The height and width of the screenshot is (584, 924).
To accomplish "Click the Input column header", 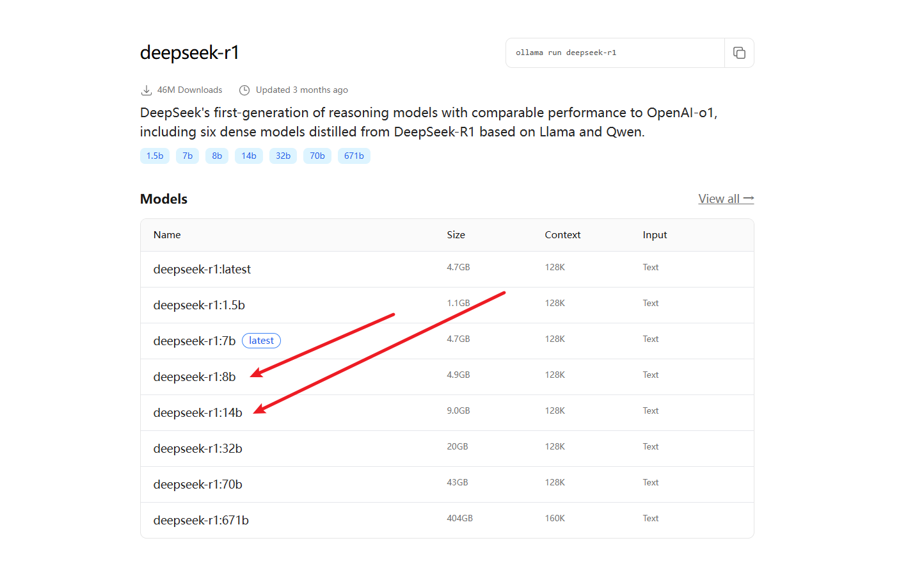I will [655, 235].
